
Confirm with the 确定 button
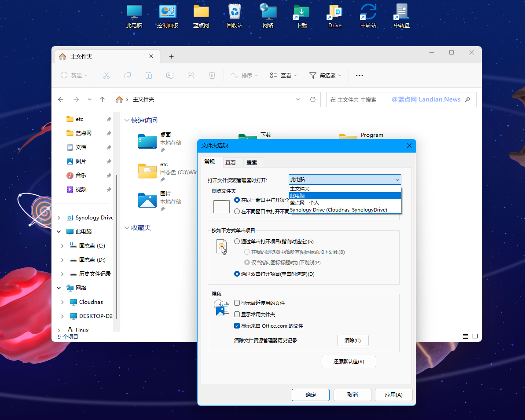tap(310, 395)
